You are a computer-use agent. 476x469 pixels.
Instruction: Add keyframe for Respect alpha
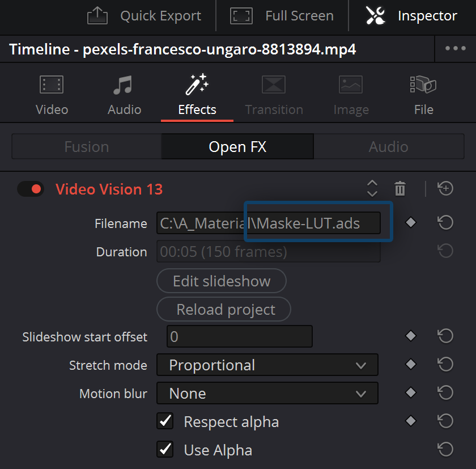411,421
